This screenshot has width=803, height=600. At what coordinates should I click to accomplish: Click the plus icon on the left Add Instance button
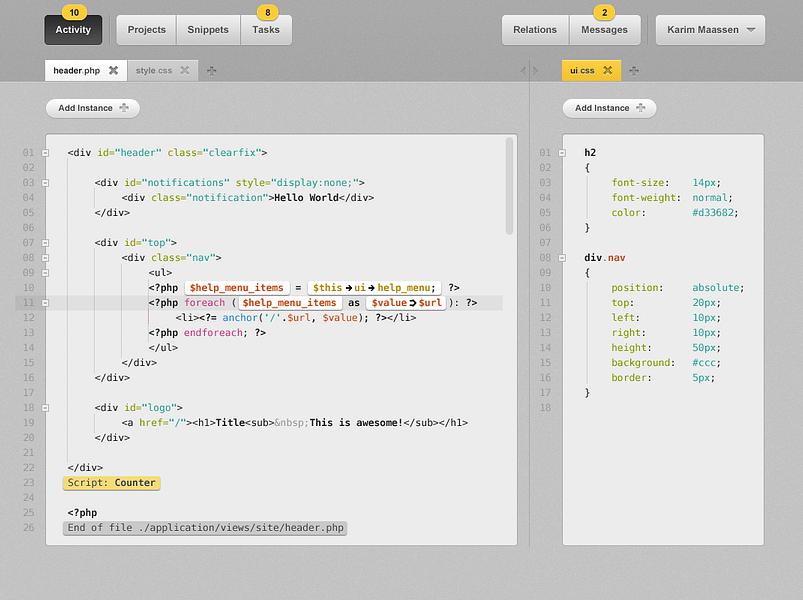[x=123, y=107]
